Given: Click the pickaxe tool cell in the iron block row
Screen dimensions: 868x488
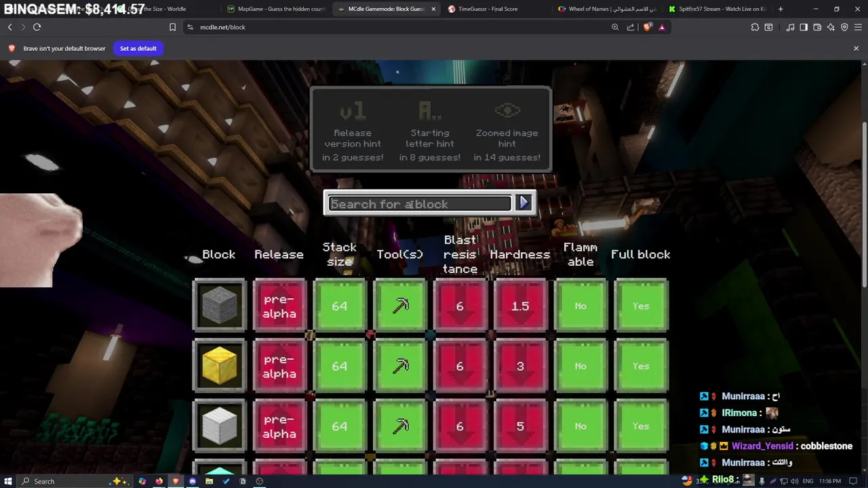Looking at the screenshot, I should pyautogui.click(x=400, y=426).
